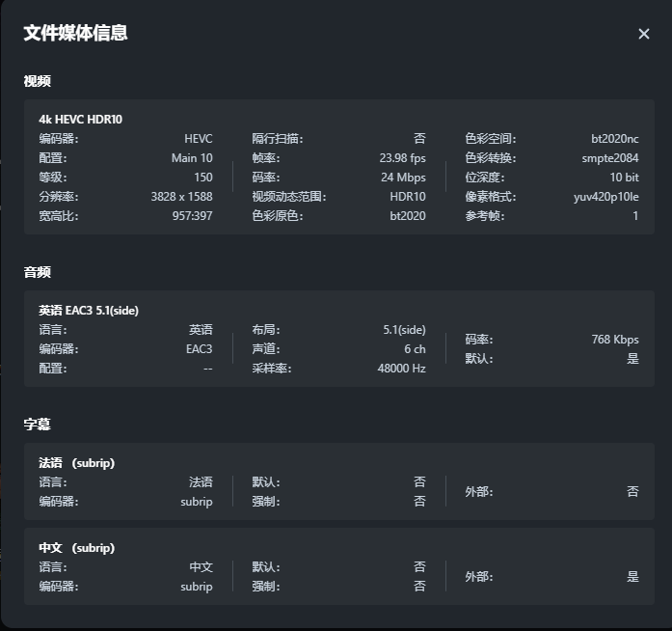Click the frame rate value 23.98 fps
Screen dimensions: 672x631
coord(402,158)
